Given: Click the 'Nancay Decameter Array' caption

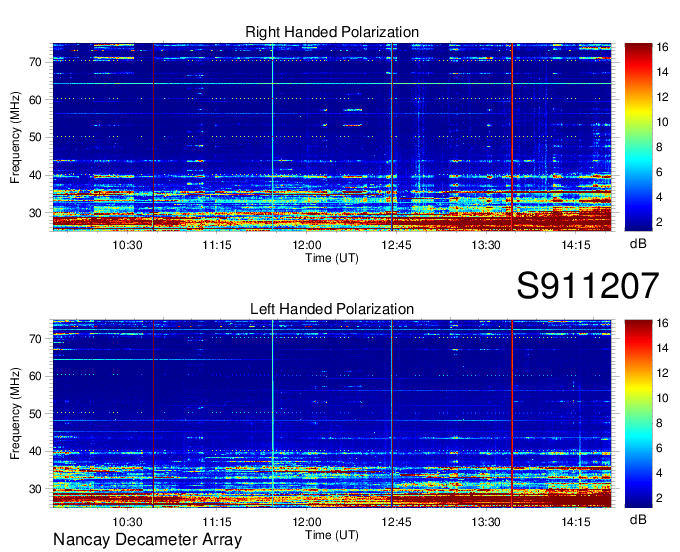Looking at the screenshot, I should coord(147,540).
